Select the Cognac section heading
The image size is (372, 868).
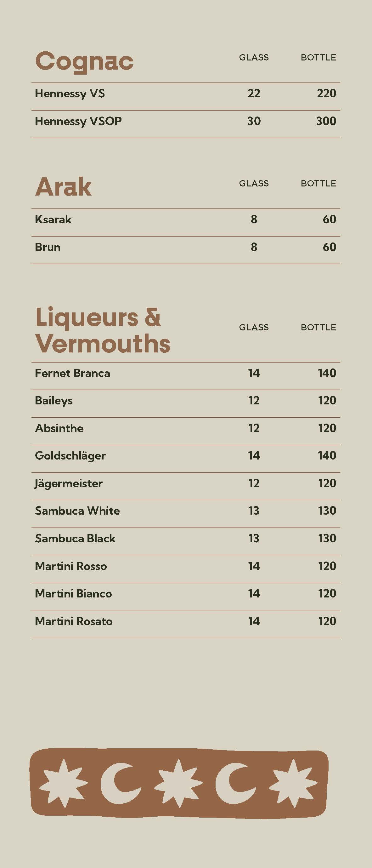click(84, 61)
